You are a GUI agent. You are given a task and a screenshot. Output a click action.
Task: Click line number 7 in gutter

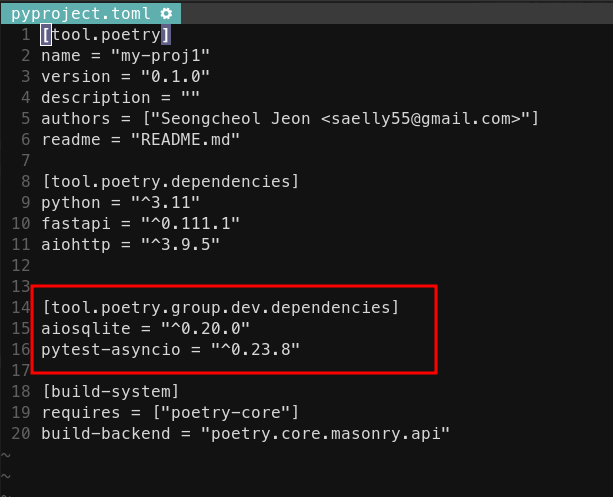point(26,161)
